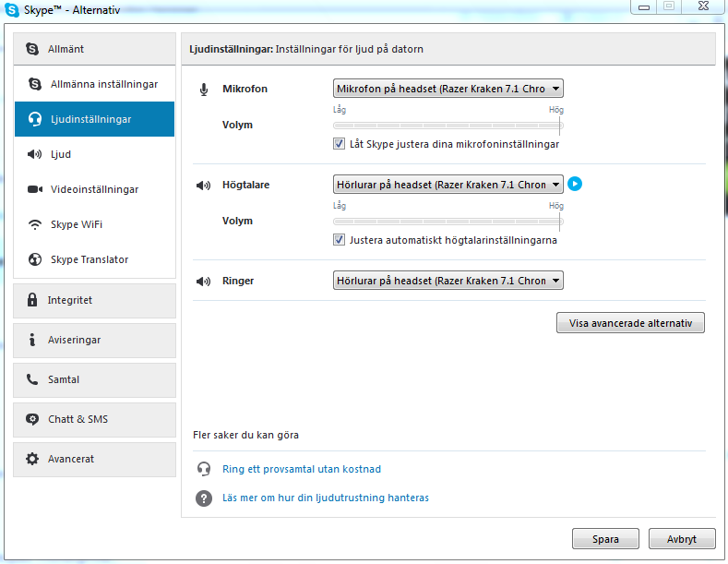Click the Skype icon beside Allmänt
Image resolution: width=728 pixels, height=564 pixels.
point(32,49)
